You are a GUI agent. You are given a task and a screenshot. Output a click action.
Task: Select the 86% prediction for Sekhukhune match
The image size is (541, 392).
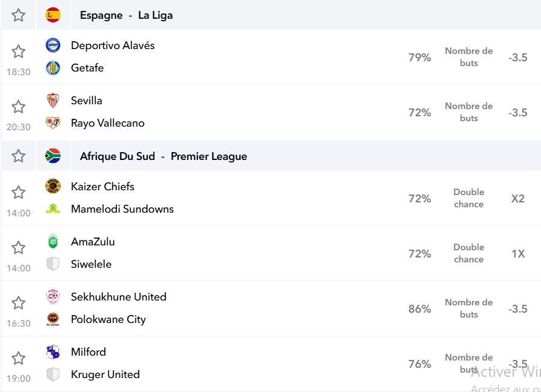[x=420, y=308]
